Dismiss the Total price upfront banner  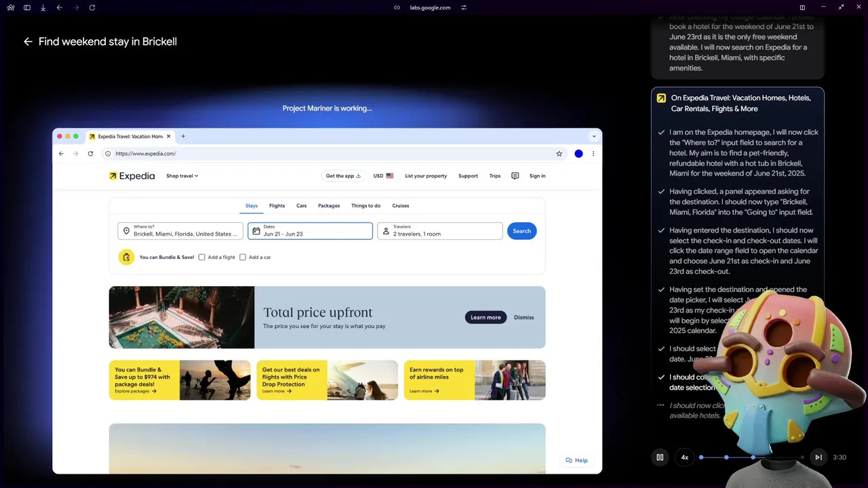[x=524, y=317]
